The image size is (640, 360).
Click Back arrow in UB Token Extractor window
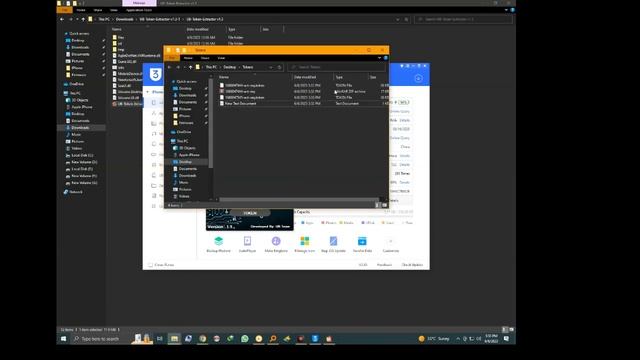[62, 19]
